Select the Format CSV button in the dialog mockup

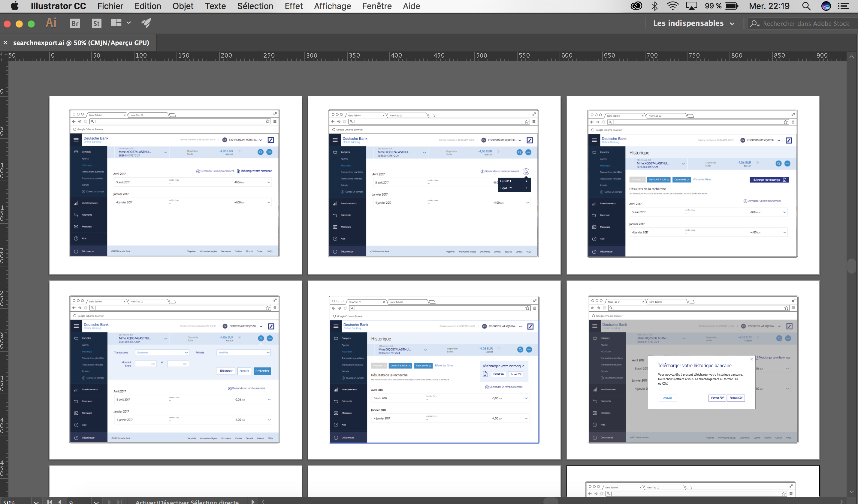coord(736,397)
